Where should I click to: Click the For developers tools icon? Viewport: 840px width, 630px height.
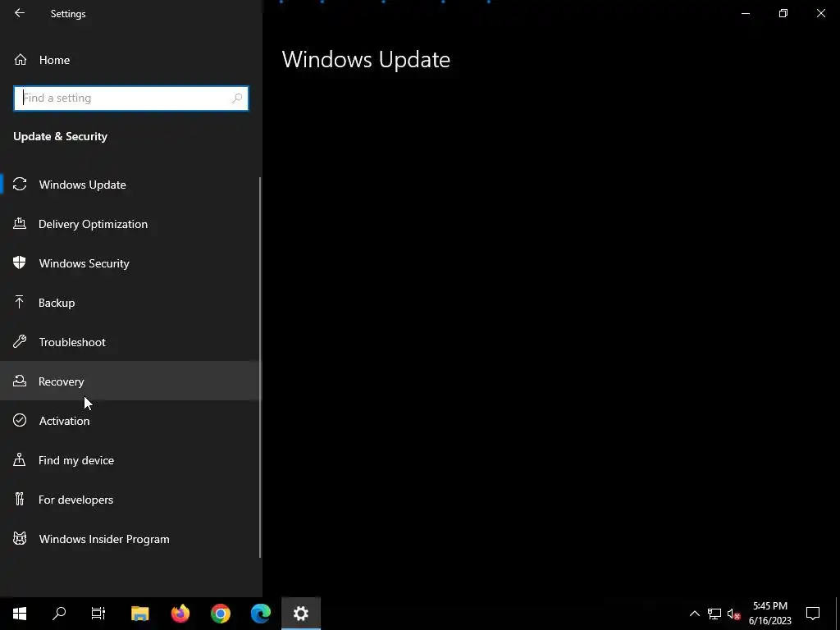[20, 499]
